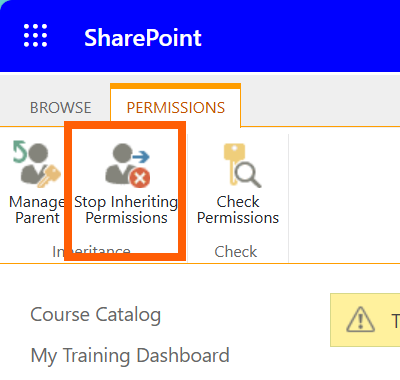Open My Training Dashboard link

pyautogui.click(x=130, y=356)
